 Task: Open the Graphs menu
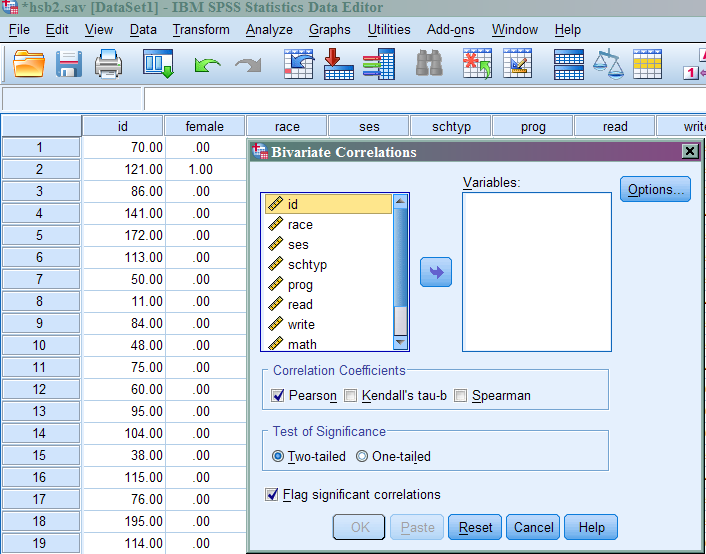[x=330, y=30]
